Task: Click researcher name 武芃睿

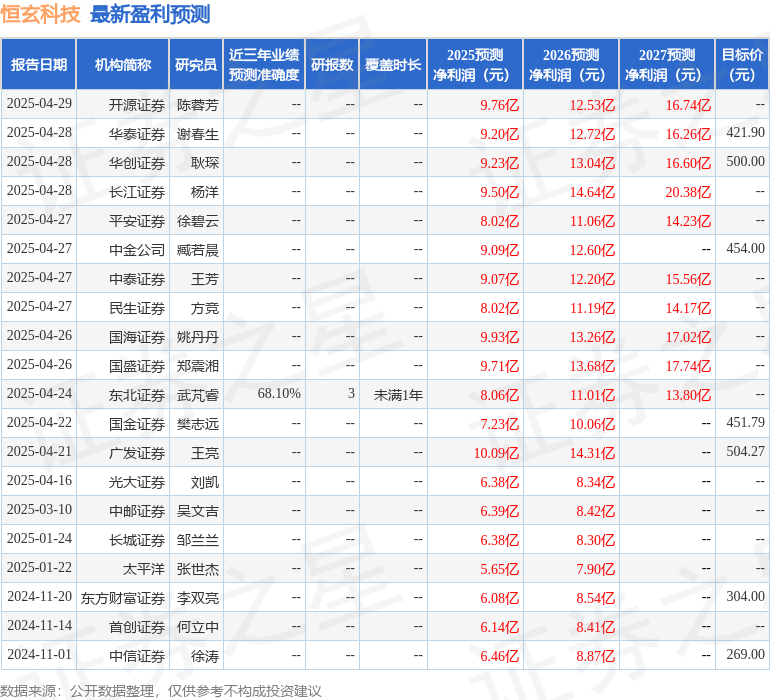Action: click(198, 395)
